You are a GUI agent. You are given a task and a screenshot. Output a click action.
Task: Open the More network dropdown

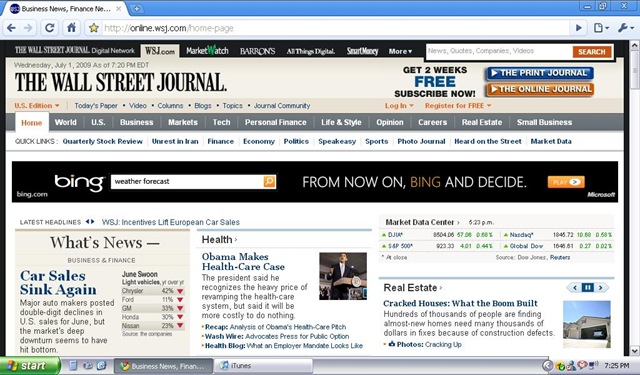click(400, 51)
